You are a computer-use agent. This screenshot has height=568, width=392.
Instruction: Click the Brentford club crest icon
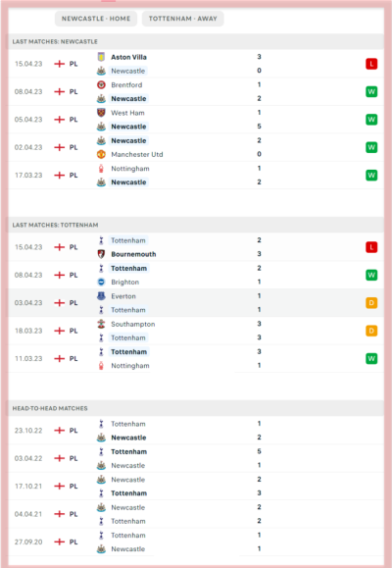pyautogui.click(x=101, y=84)
